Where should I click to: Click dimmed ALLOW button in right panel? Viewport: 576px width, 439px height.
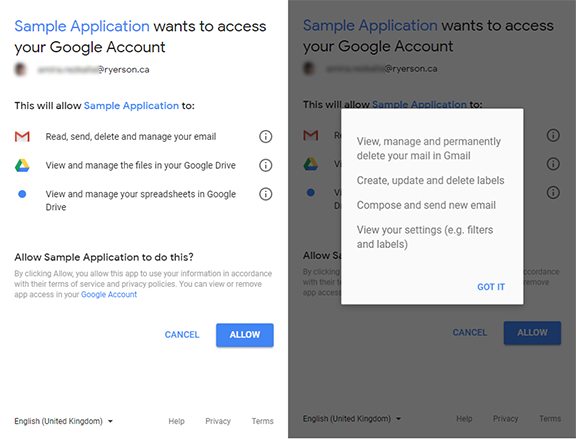pos(532,332)
